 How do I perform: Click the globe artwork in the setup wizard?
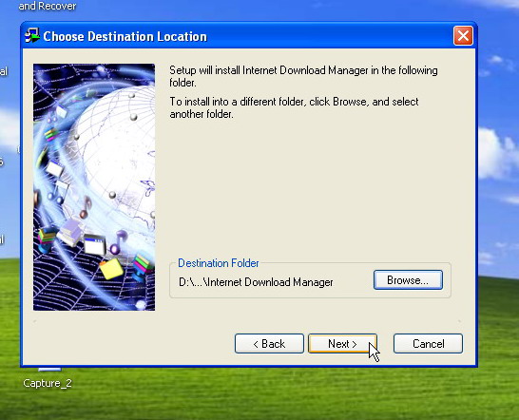point(94,187)
